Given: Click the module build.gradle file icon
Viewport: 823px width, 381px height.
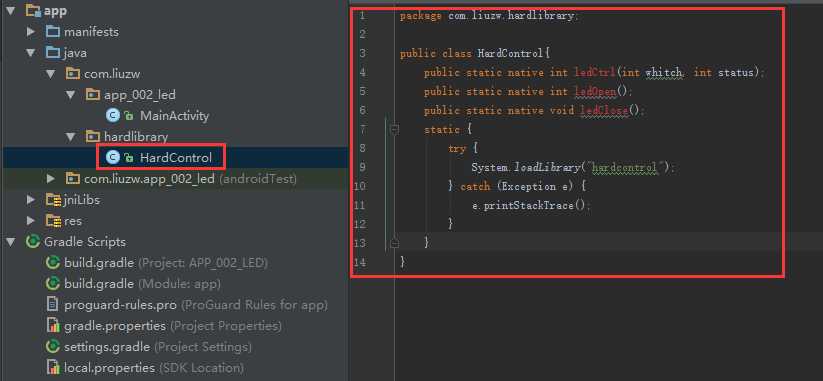Looking at the screenshot, I should point(52,283).
